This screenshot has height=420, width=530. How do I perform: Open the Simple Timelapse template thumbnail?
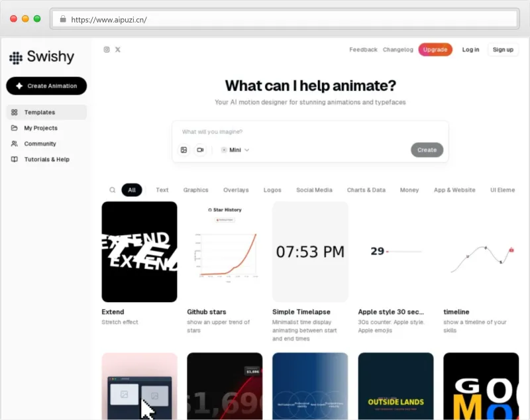[310, 252]
